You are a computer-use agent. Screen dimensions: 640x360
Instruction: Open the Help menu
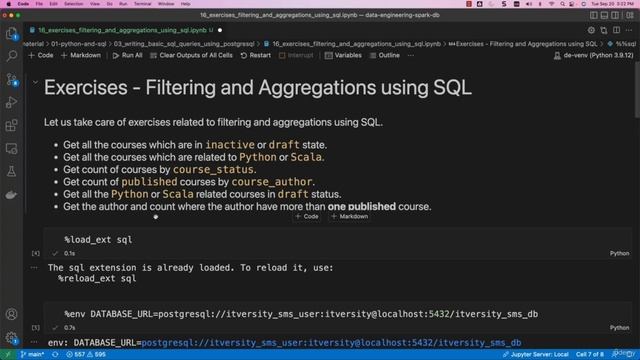coord(185,4)
